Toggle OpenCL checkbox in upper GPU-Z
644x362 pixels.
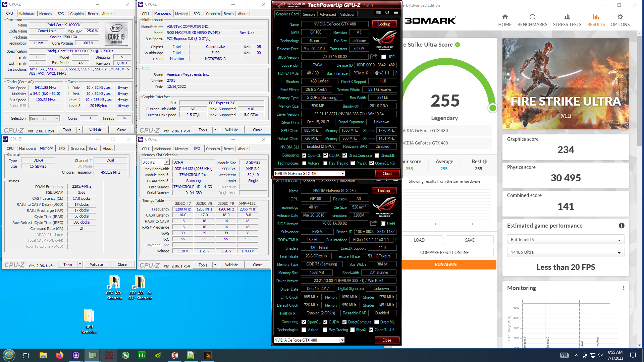(x=304, y=156)
